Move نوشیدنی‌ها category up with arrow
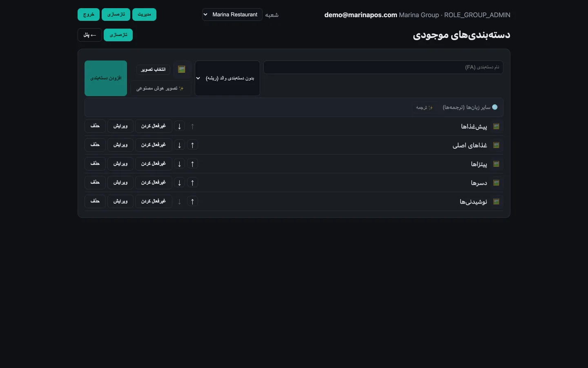Image resolution: width=588 pixels, height=368 pixels. click(192, 202)
